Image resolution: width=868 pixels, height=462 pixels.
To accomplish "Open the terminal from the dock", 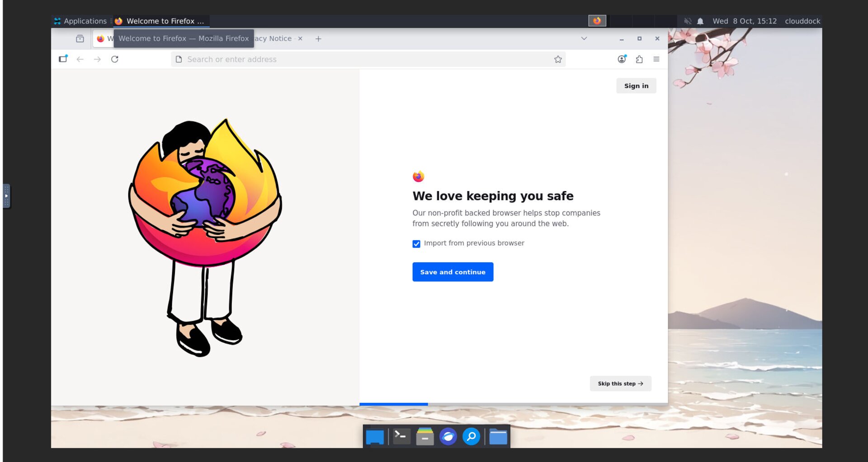I will tap(401, 437).
